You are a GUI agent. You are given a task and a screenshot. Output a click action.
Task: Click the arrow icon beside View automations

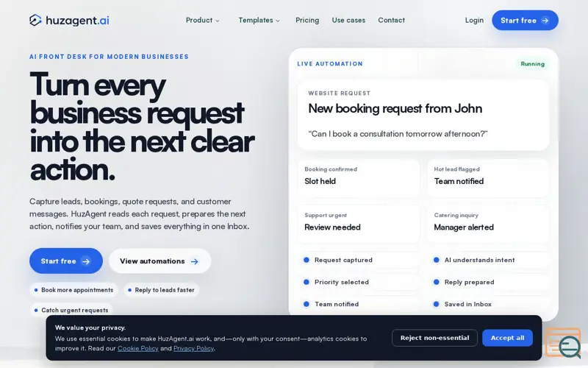click(x=194, y=261)
